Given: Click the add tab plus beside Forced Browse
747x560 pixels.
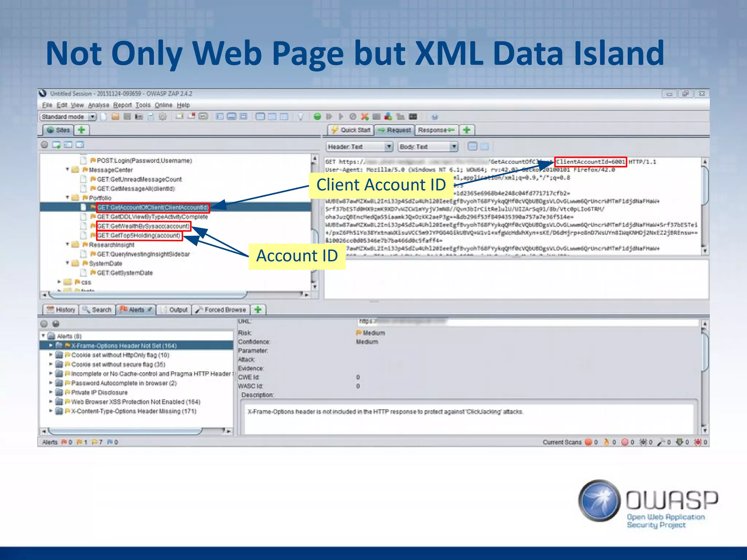Looking at the screenshot, I should (258, 310).
